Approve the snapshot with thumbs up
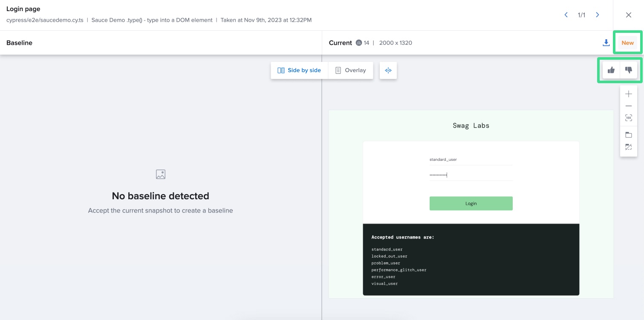The image size is (644, 320). point(611,70)
